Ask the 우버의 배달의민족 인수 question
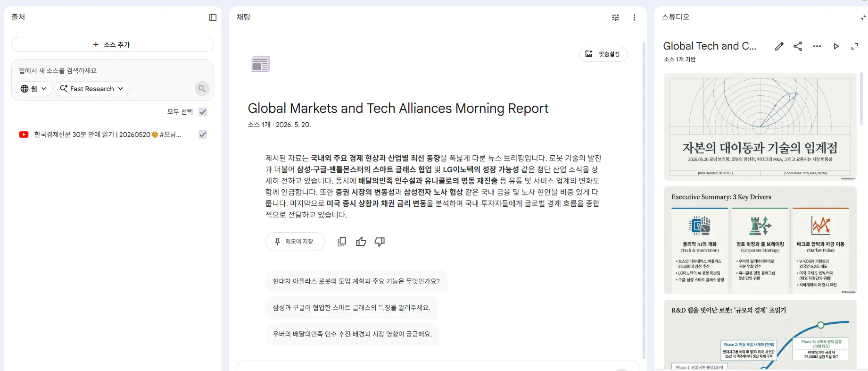 click(x=352, y=334)
